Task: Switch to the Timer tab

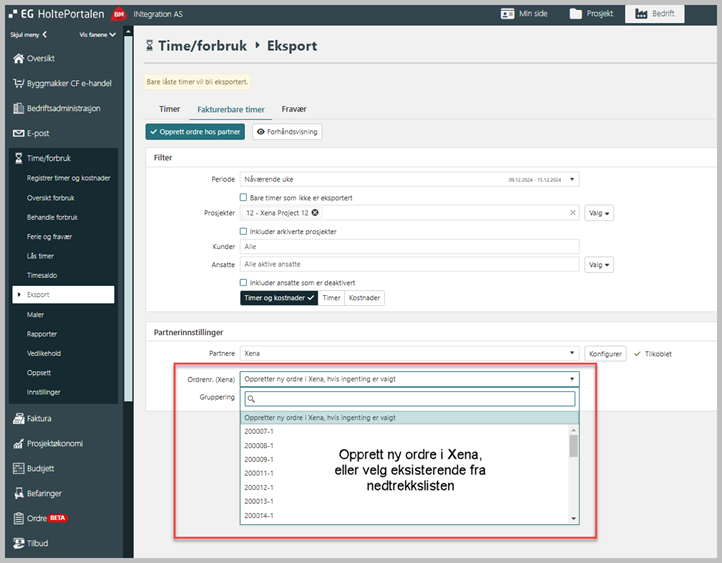Action: pyautogui.click(x=169, y=109)
